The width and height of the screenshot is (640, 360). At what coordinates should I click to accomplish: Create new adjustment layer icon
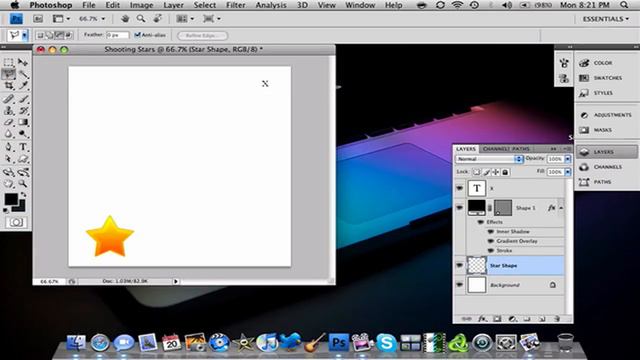point(513,319)
